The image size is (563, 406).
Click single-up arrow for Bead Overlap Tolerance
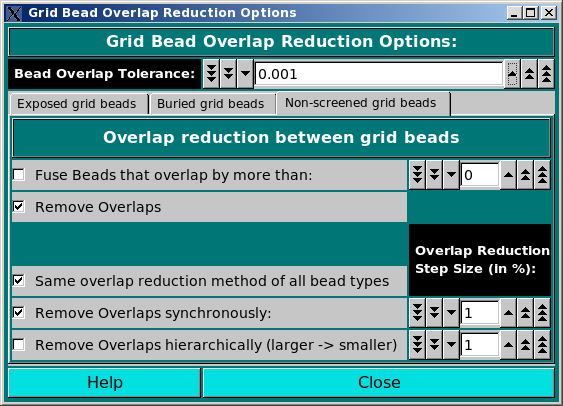click(512, 74)
